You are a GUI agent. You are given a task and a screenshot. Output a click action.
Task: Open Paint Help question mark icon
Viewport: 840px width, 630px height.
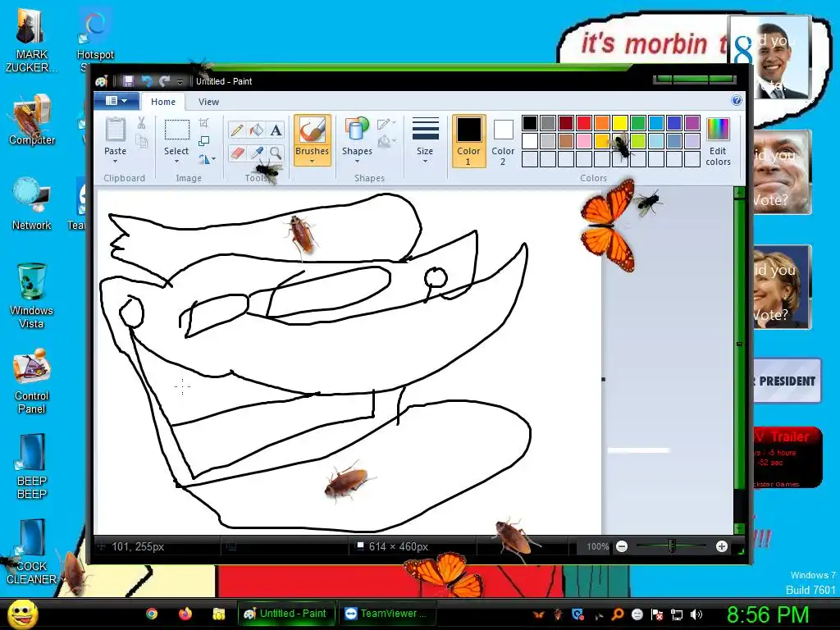[x=737, y=100]
